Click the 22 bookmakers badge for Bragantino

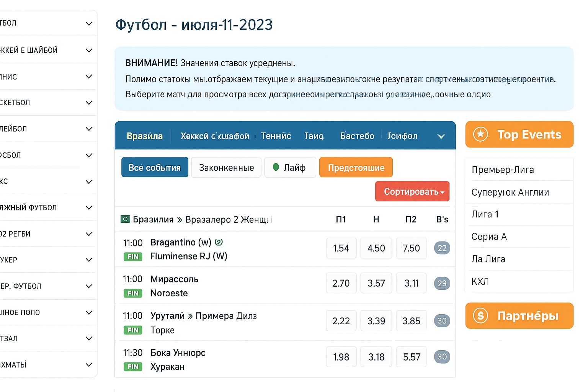click(442, 248)
